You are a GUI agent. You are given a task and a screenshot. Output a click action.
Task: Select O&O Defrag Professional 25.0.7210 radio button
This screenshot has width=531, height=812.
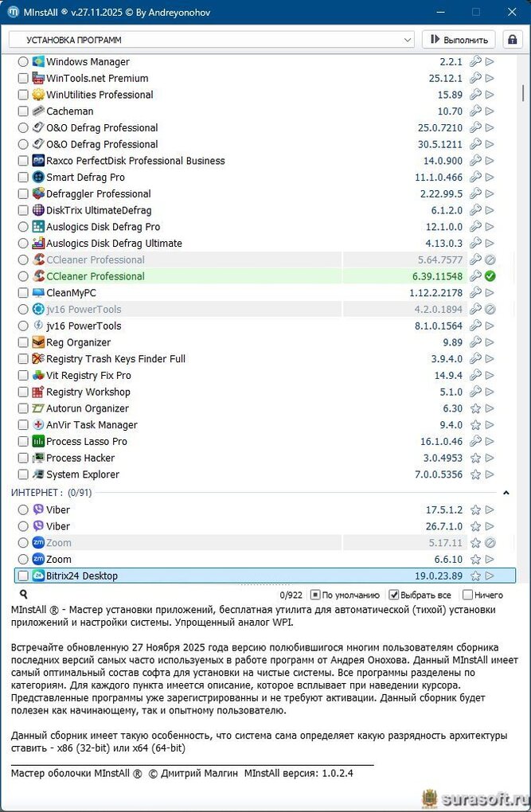click(x=23, y=128)
